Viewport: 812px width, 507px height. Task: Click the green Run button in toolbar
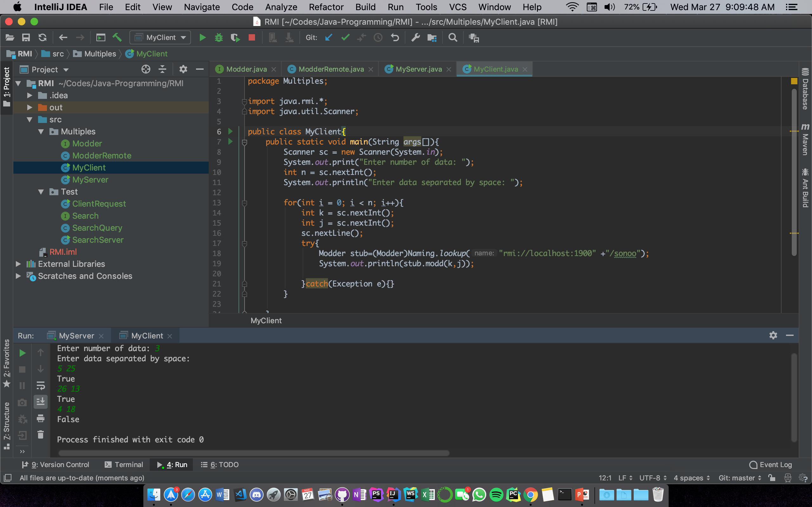pos(202,38)
